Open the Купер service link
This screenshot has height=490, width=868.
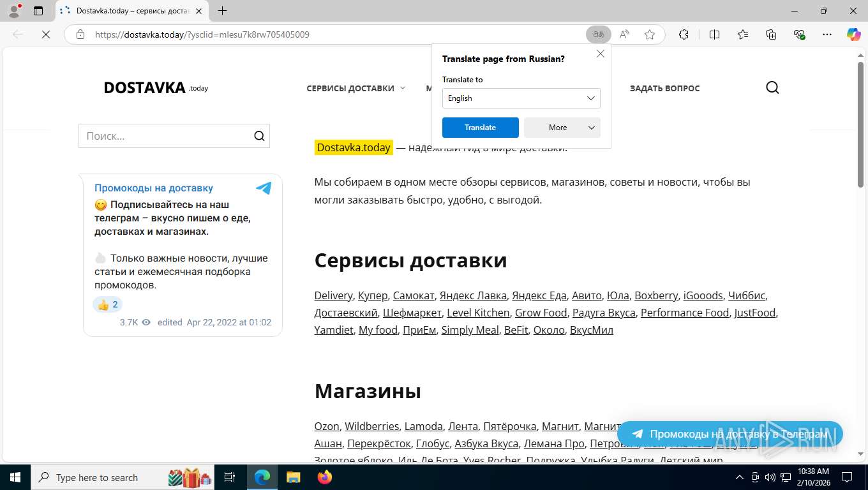pos(373,295)
